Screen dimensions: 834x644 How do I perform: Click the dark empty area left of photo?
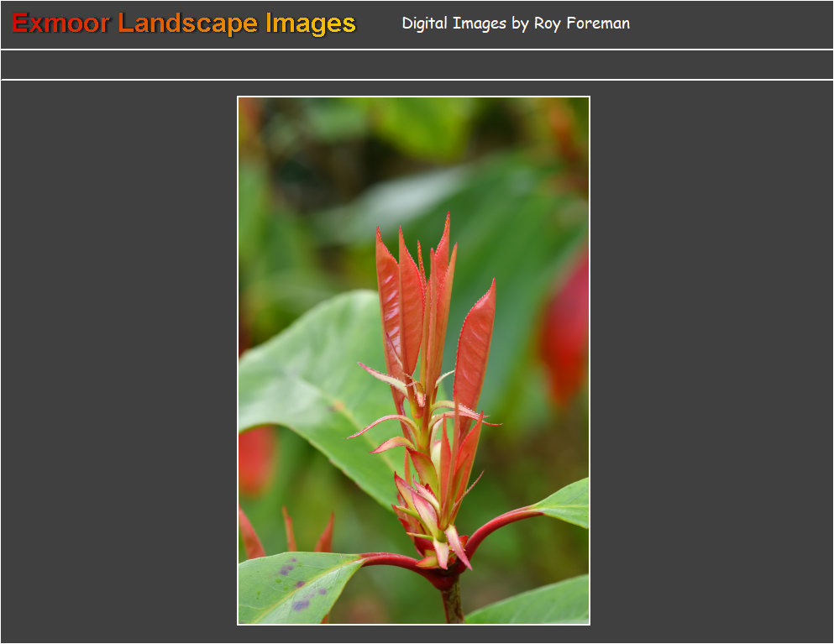coord(118,361)
